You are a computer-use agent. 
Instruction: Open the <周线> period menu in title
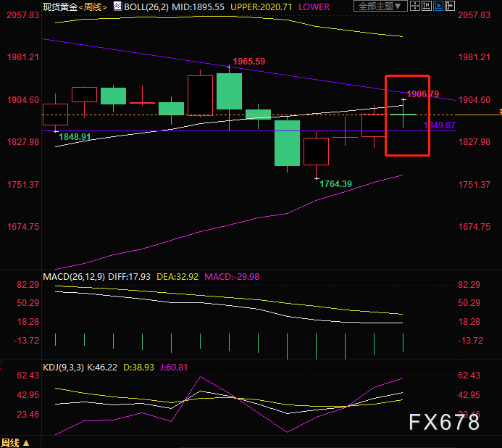93,7
